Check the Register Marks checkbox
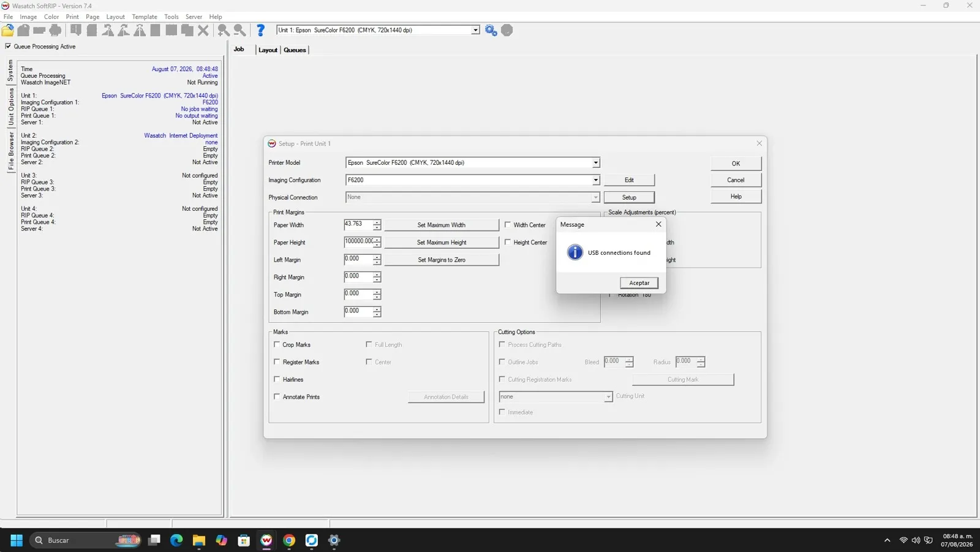This screenshot has width=980, height=552. click(277, 362)
